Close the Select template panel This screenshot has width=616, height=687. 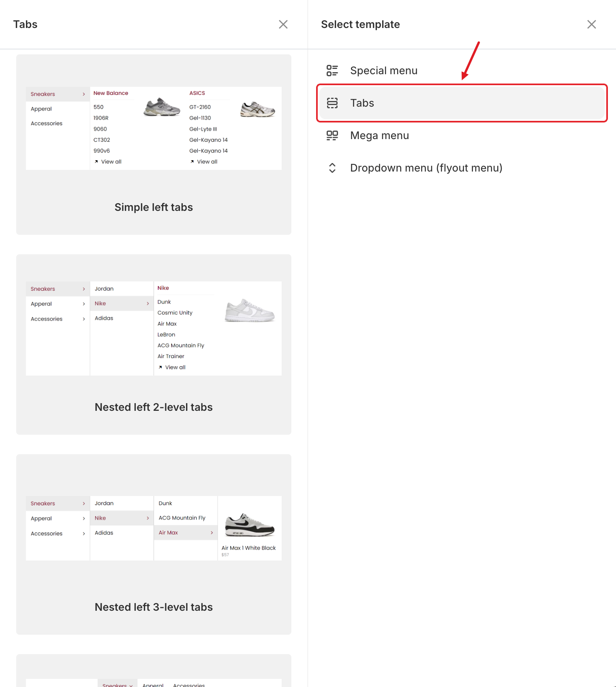pyautogui.click(x=592, y=24)
